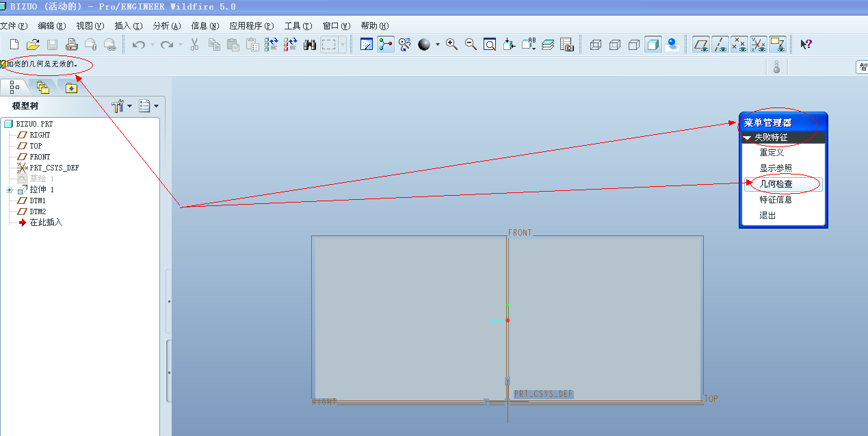868x436 pixels.
Task: Switch display to wireframe
Action: pyautogui.click(x=595, y=44)
